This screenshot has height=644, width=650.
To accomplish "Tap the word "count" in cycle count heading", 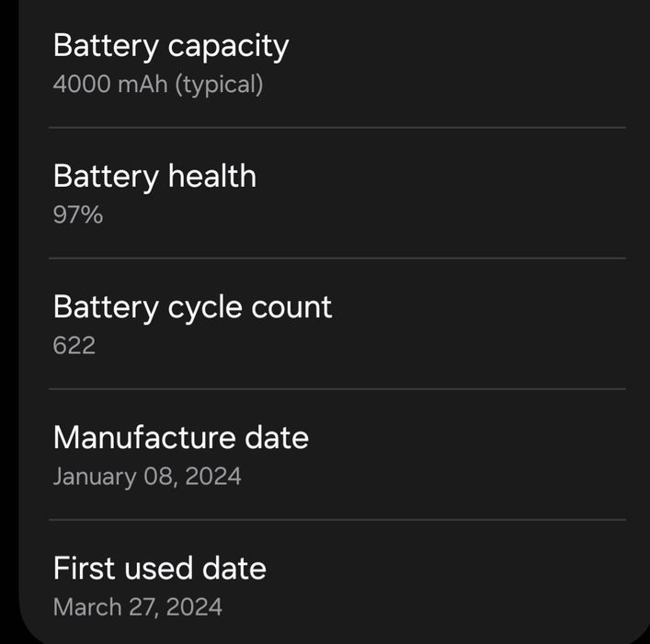I will (291, 306).
